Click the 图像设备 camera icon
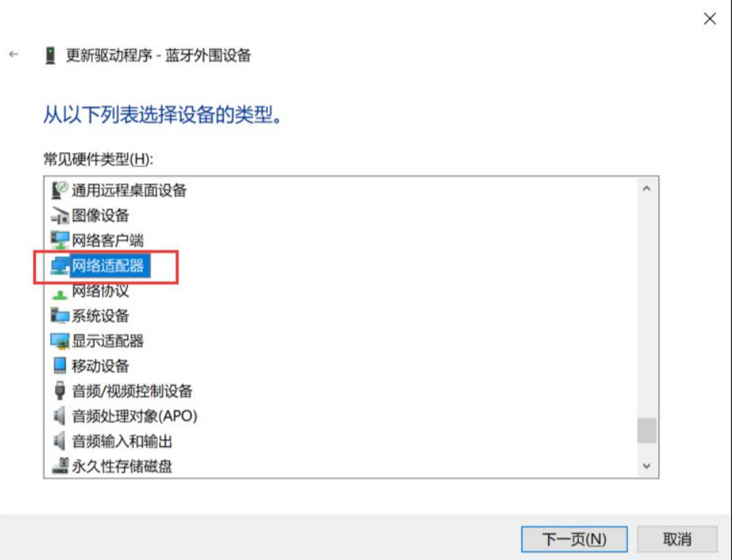The image size is (732, 560). click(60, 215)
